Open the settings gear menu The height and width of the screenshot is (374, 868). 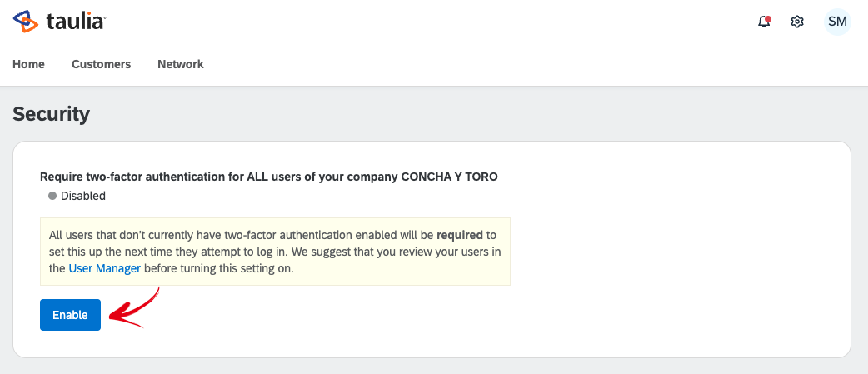796,22
